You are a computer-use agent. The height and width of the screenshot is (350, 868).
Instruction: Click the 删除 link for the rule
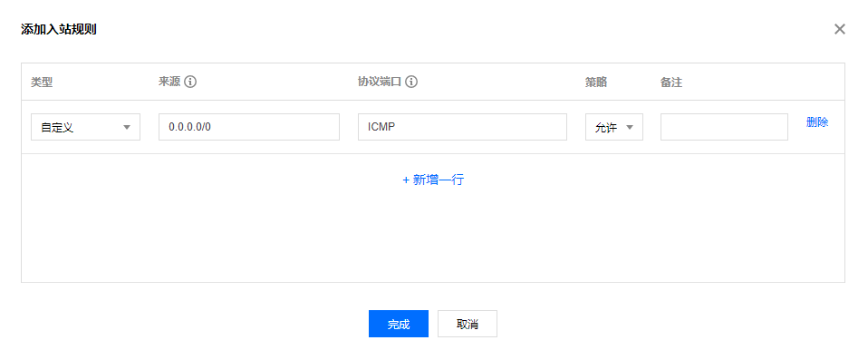(817, 123)
